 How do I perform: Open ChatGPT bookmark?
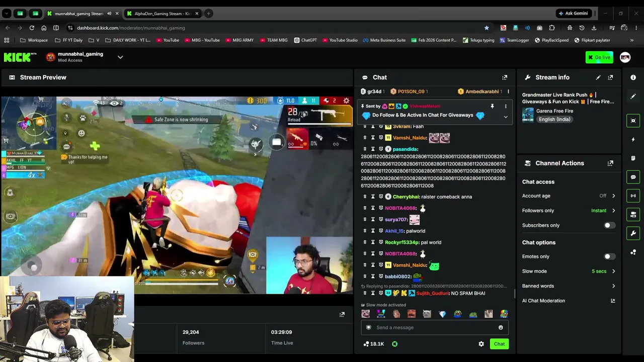point(305,40)
